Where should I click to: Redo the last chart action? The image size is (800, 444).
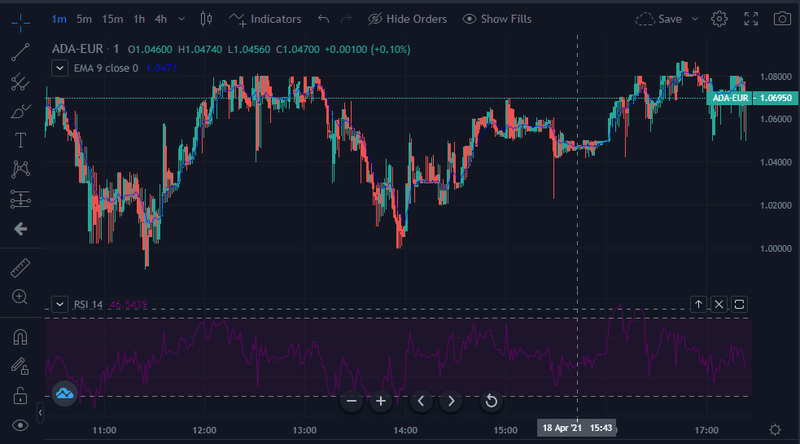(x=346, y=19)
